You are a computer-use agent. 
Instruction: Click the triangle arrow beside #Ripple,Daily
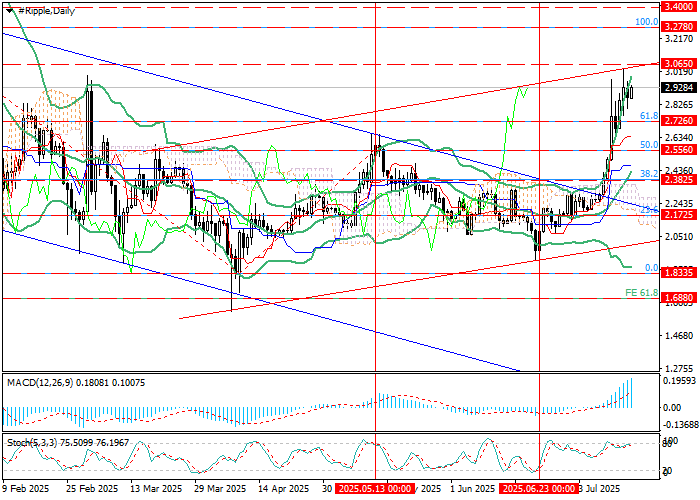click(x=9, y=9)
